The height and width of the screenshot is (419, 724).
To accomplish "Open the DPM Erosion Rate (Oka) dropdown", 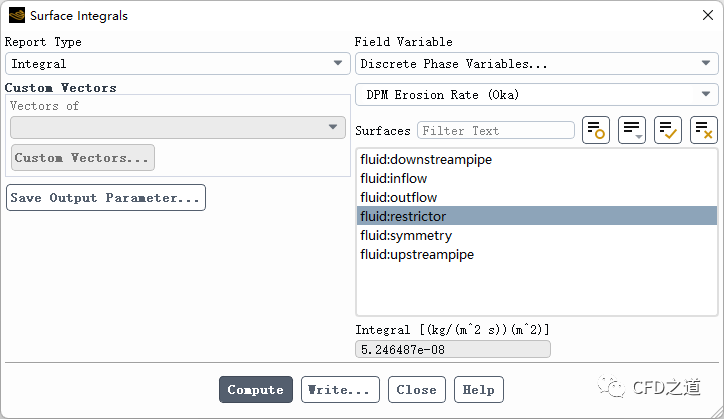I will tap(536, 95).
